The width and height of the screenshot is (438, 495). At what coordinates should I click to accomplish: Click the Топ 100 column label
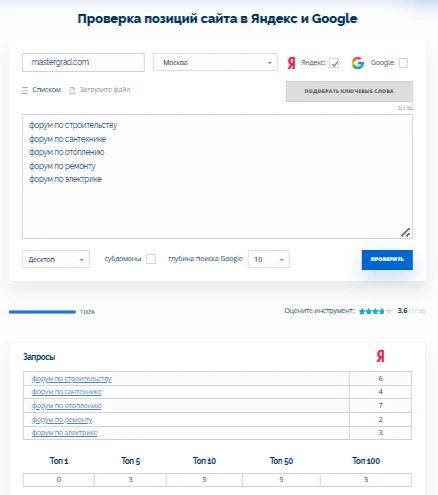[366, 461]
